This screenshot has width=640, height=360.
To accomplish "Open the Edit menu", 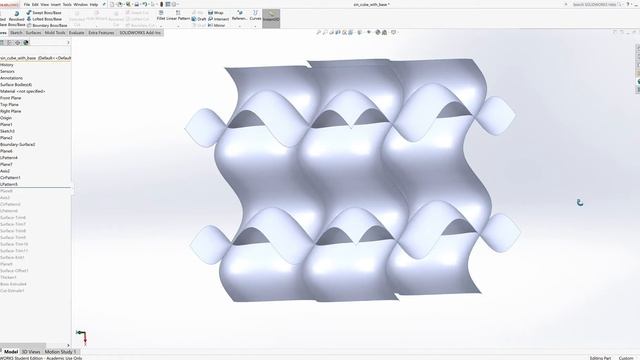I will (x=36, y=4).
